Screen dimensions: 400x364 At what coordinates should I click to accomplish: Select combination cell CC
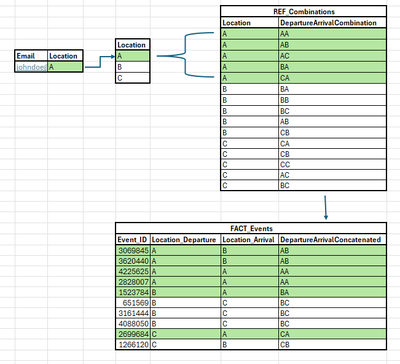332,165
